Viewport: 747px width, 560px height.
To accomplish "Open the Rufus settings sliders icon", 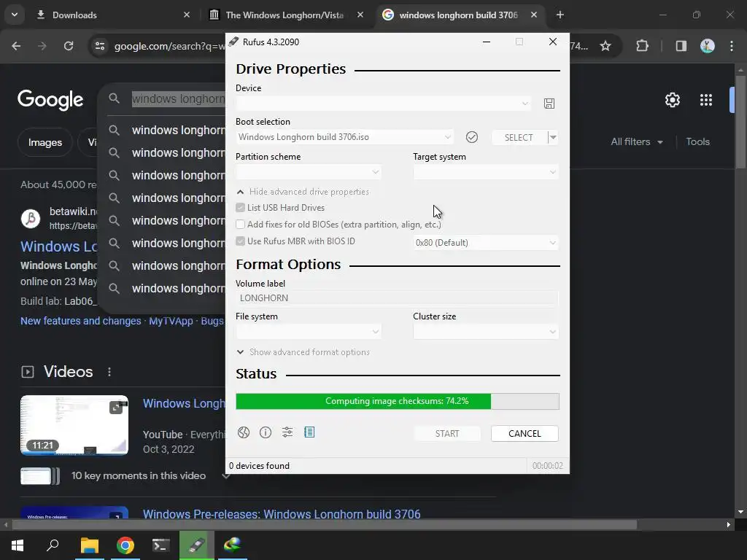I will point(287,432).
